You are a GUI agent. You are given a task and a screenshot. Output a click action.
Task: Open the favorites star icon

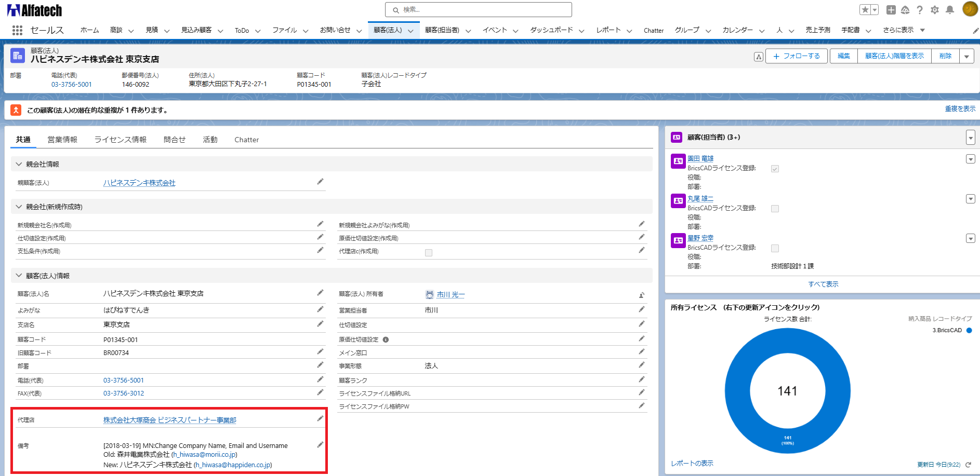[865, 10]
